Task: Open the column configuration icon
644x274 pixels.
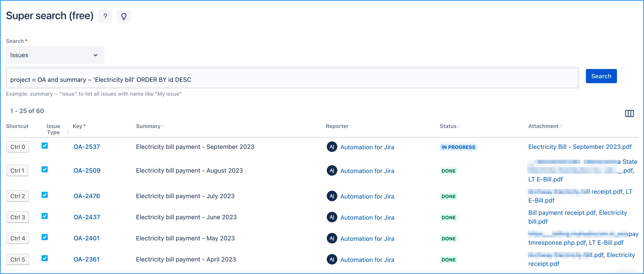Action: click(x=629, y=113)
